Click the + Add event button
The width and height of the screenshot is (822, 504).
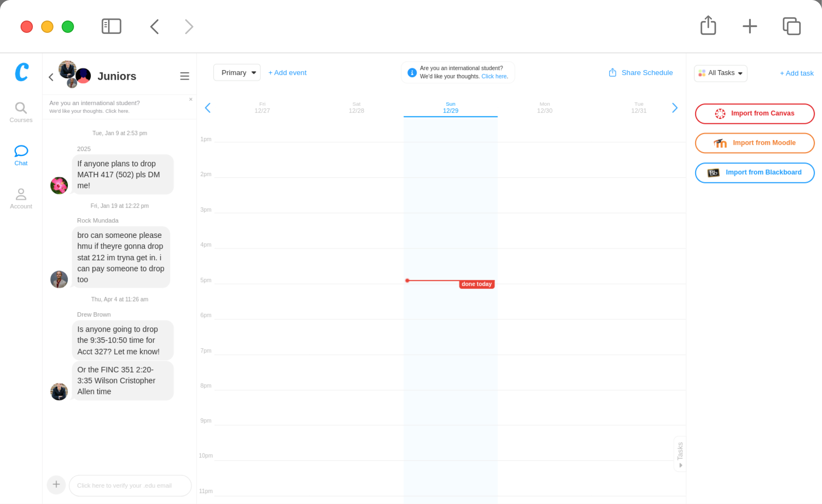point(287,73)
